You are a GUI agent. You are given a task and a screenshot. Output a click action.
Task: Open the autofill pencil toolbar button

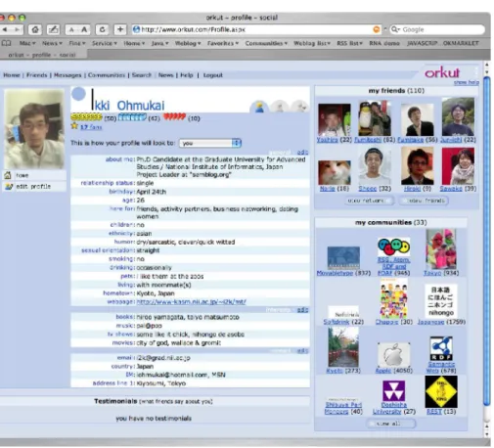point(53,29)
